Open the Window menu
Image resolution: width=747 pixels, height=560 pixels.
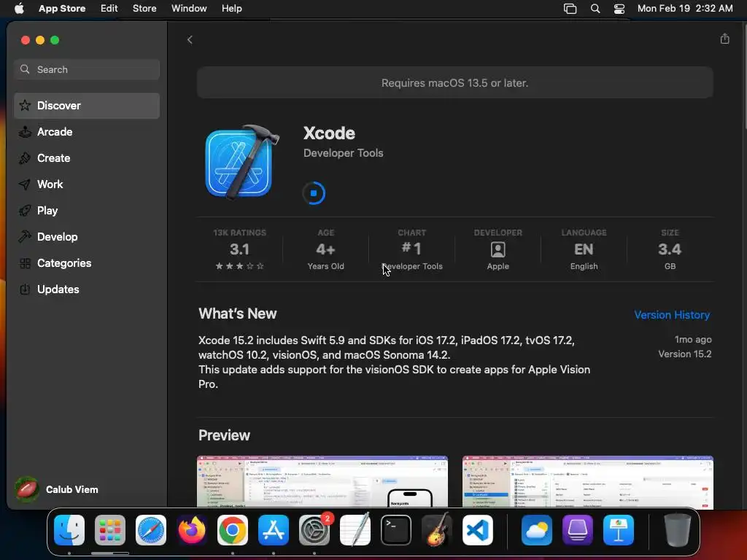(x=189, y=8)
